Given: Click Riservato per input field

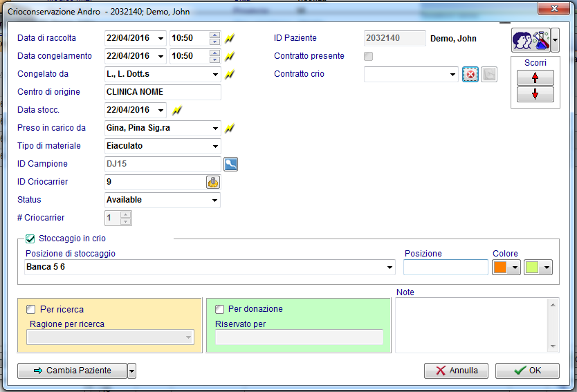Looking at the screenshot, I should click(x=299, y=337).
